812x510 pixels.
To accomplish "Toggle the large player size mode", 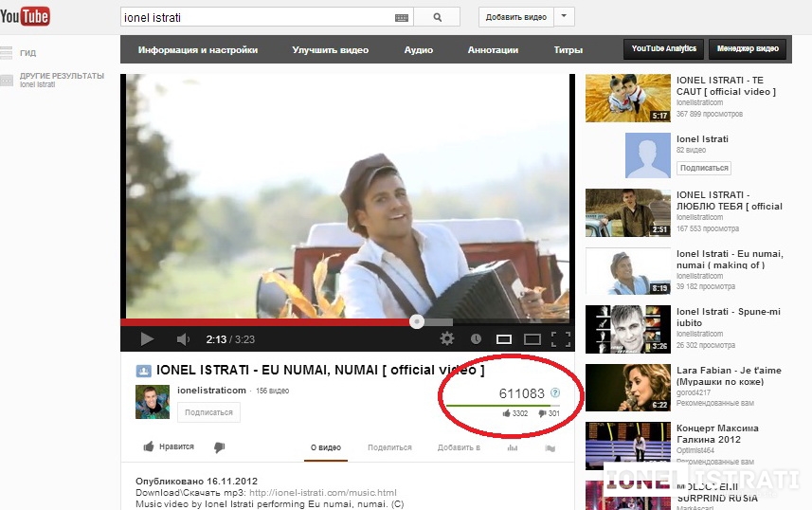I will point(532,338).
